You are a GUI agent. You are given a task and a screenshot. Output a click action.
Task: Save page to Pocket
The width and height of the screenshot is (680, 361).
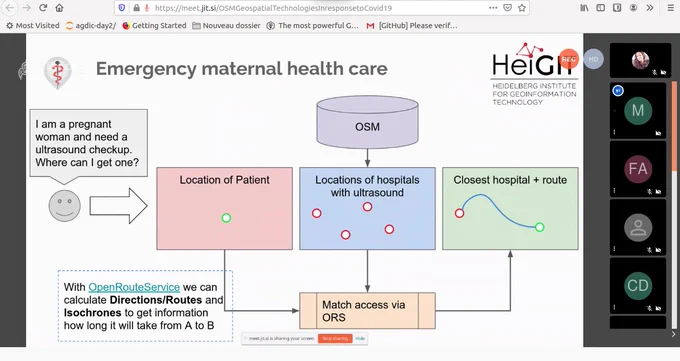click(507, 8)
